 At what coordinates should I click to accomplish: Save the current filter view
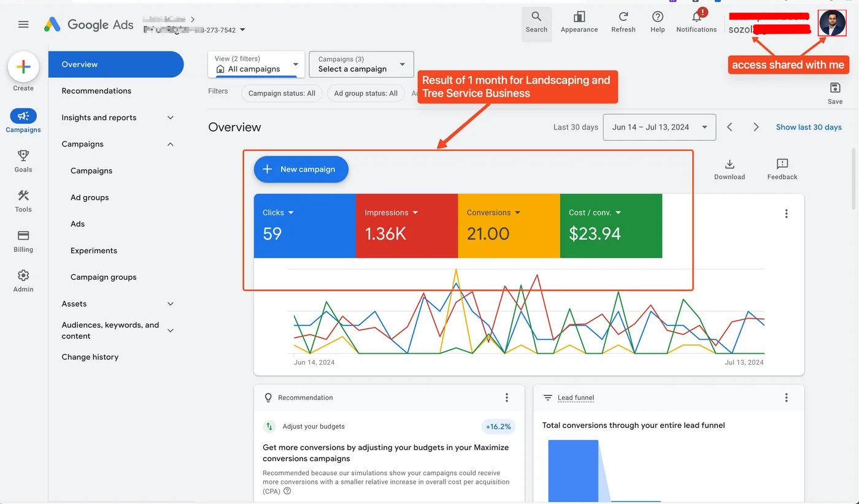point(835,93)
